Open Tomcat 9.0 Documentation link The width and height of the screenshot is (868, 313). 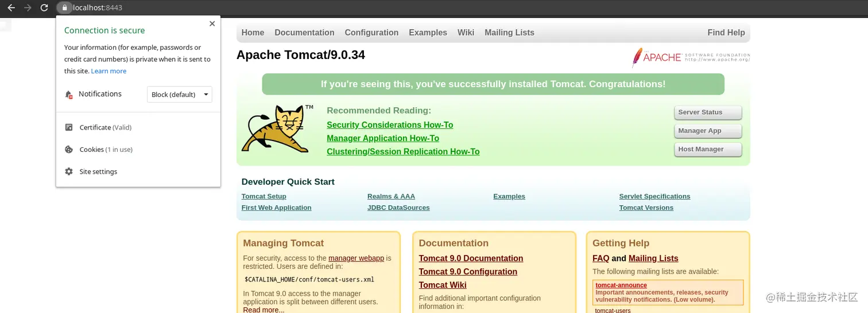pos(471,259)
